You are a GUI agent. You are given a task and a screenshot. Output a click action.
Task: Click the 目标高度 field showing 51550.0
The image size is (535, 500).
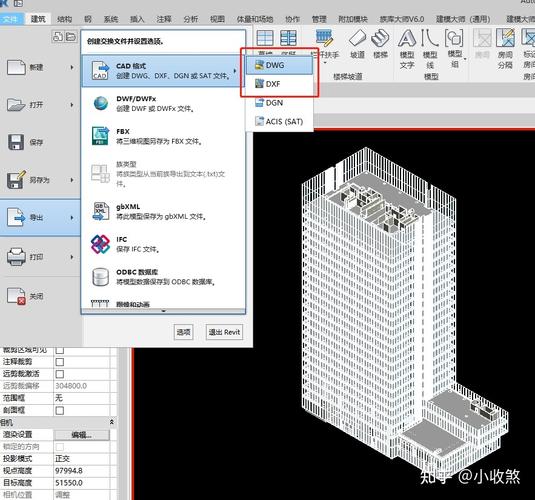pos(82,483)
